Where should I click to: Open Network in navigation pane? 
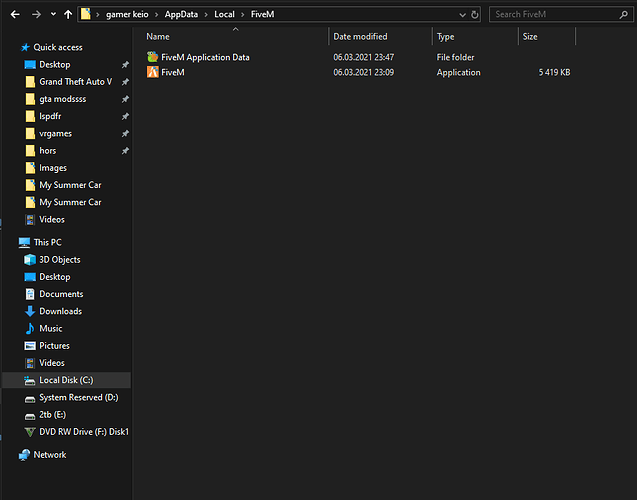(x=50, y=455)
